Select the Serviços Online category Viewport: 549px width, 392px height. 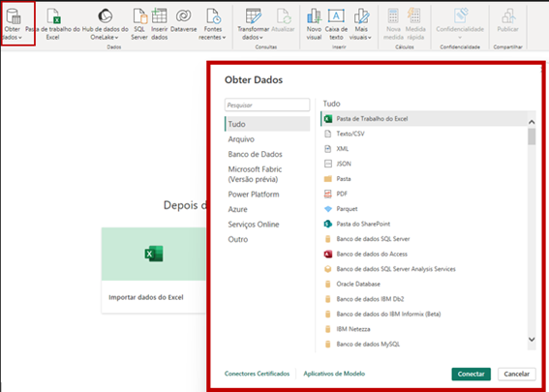267,225
